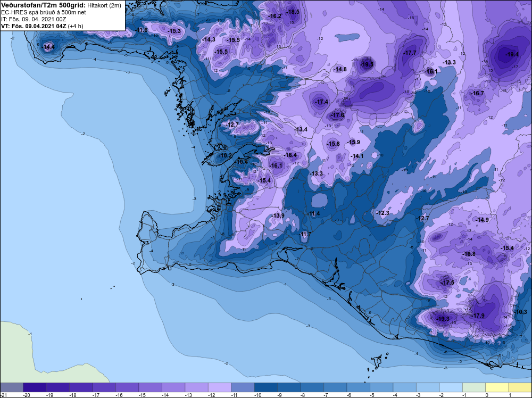Image resolution: width=532 pixels, height=398 pixels.
Task: Click the pale green swatch between -1 and 0
Action: click(x=474, y=387)
